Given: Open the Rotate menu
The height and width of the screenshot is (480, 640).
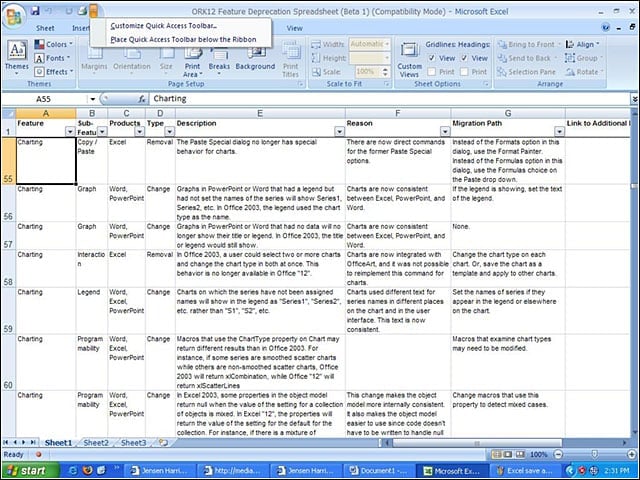Looking at the screenshot, I should coord(584,72).
